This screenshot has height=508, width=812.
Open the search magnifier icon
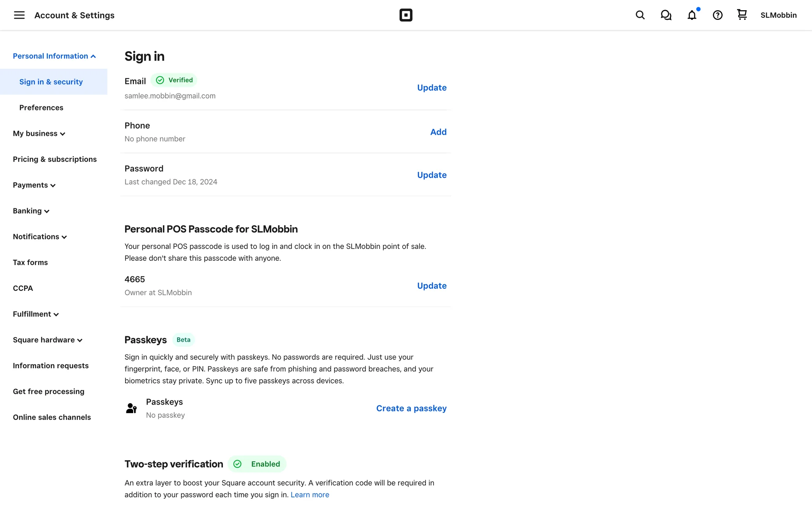click(x=640, y=15)
